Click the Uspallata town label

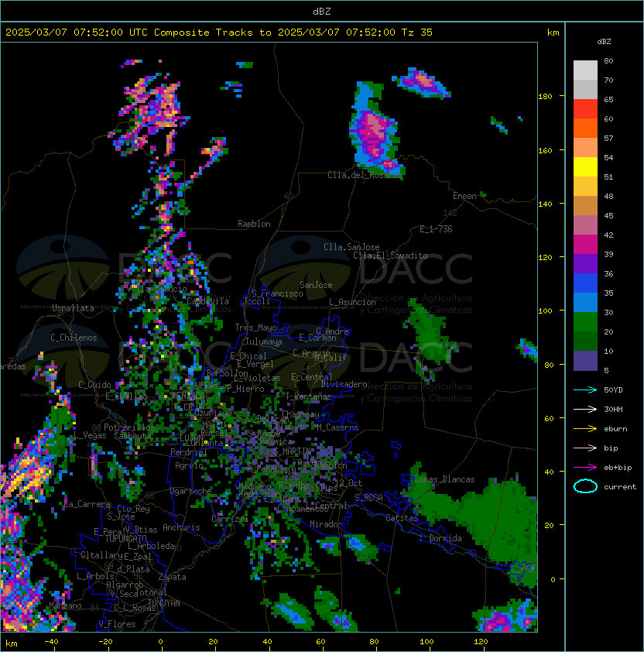(73, 308)
